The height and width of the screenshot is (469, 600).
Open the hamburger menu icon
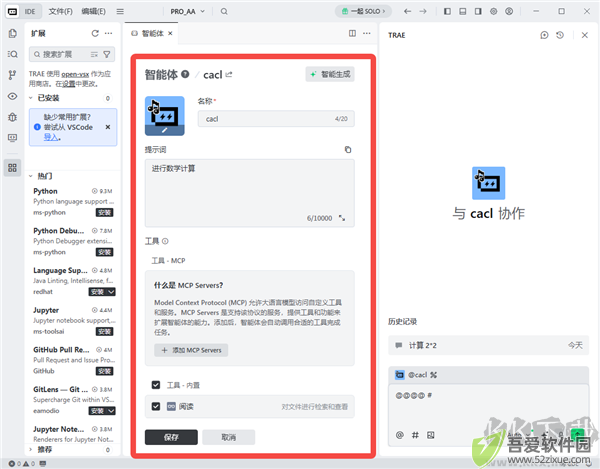(120, 11)
